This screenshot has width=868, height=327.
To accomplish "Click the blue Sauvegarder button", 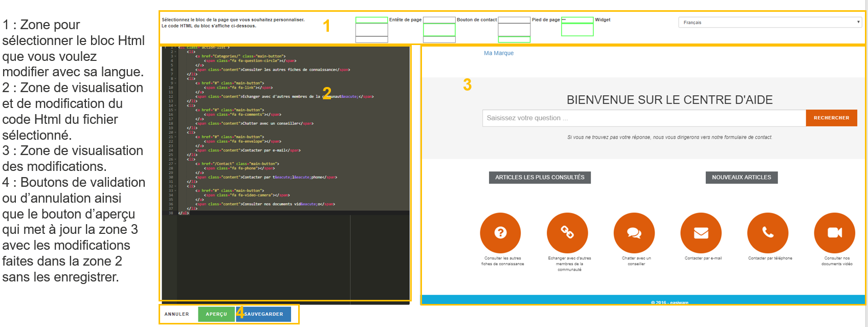I will [264, 314].
